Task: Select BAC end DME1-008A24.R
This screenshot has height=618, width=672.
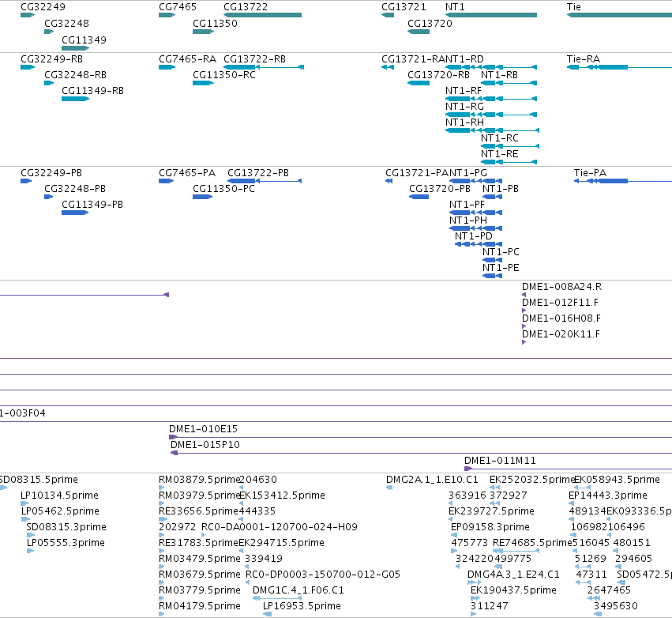Action: coord(561,287)
